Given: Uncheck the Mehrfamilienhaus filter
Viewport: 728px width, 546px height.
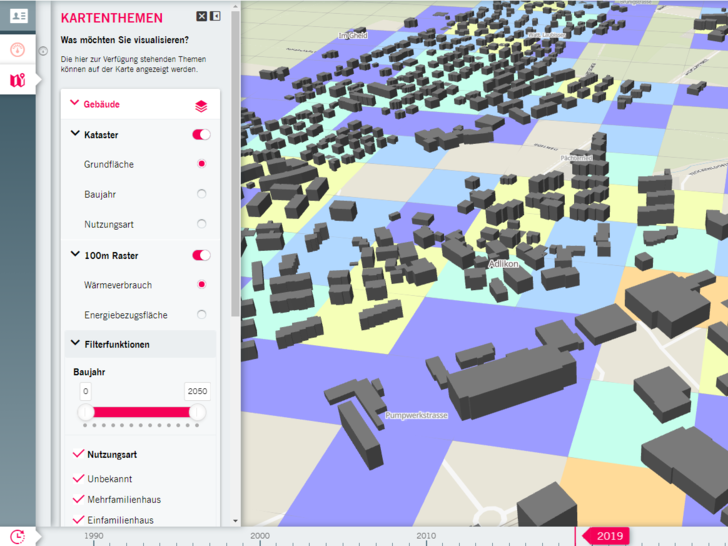Looking at the screenshot, I should tap(79, 499).
